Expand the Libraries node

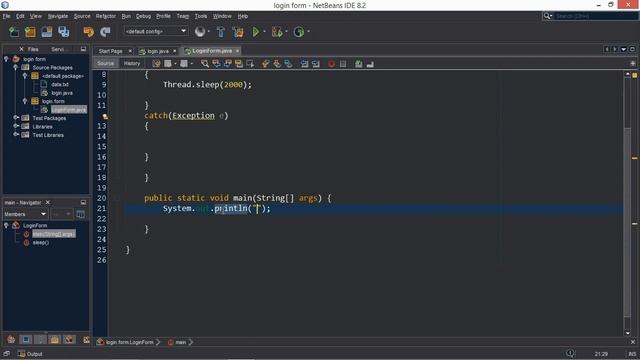(16, 127)
